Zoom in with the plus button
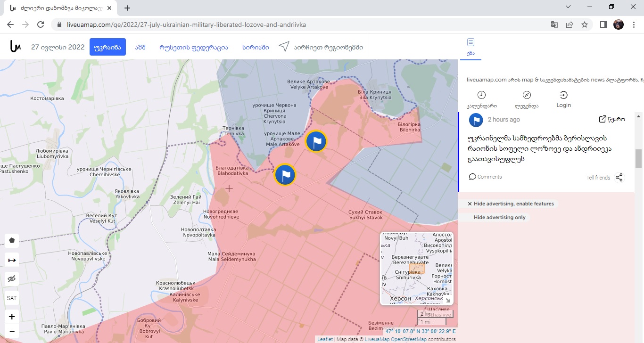This screenshot has height=343, width=644. [12, 317]
